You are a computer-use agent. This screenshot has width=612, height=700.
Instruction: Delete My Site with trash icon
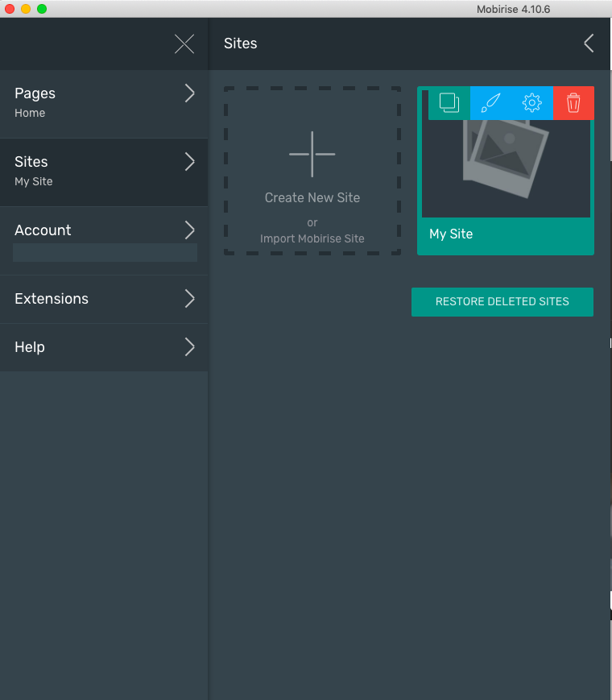(x=573, y=103)
